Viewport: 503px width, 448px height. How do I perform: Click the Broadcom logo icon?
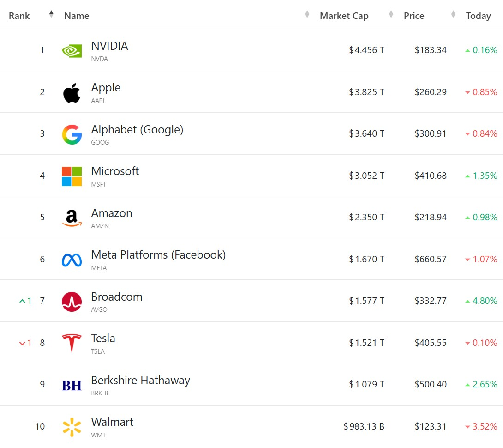click(x=72, y=302)
